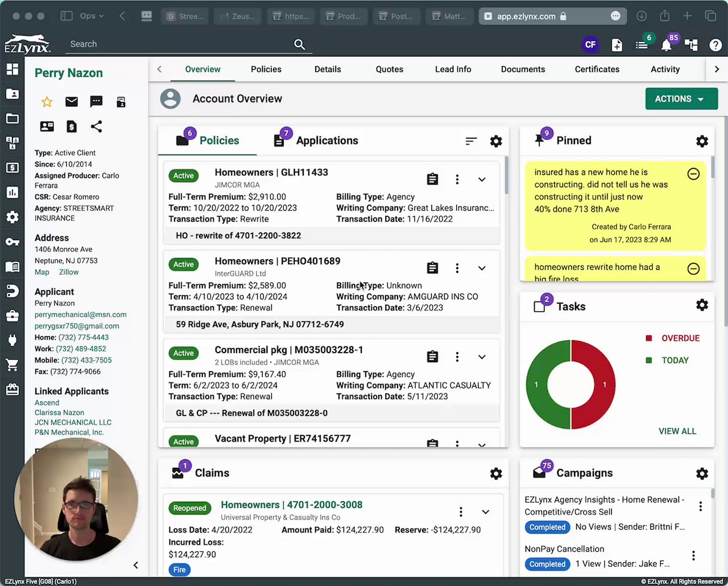Screen dimensions: 728x586
Task: Open more options for Homeowners PEHO401689
Action: coord(457,268)
